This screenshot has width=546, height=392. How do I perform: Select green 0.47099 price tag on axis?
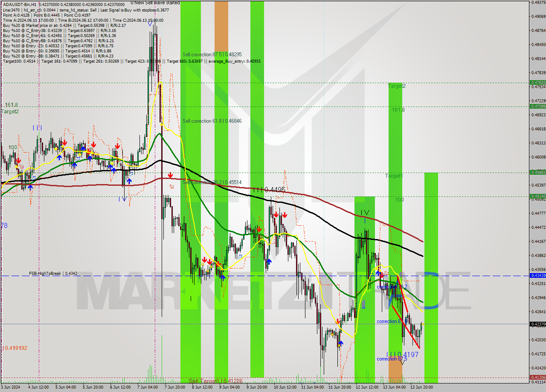tap(537, 106)
